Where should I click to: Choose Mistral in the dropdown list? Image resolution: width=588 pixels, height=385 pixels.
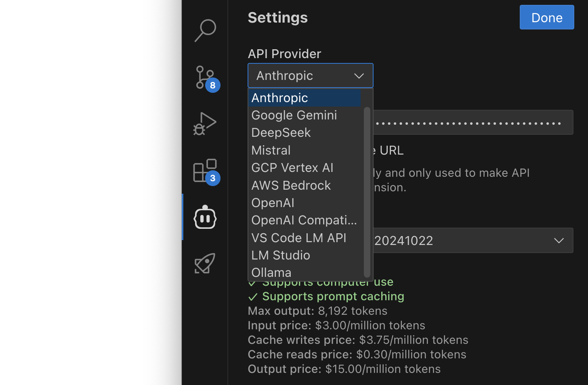pos(271,151)
